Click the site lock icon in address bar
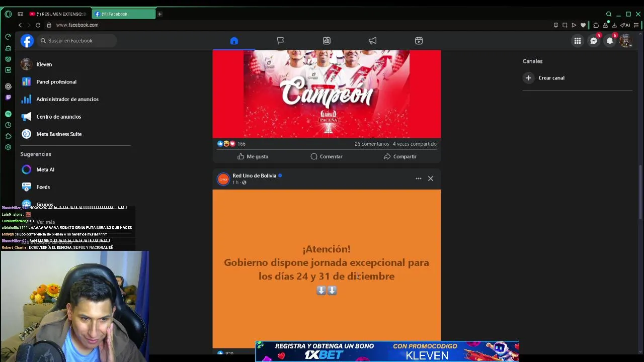This screenshot has height=362, width=644. 49,25
